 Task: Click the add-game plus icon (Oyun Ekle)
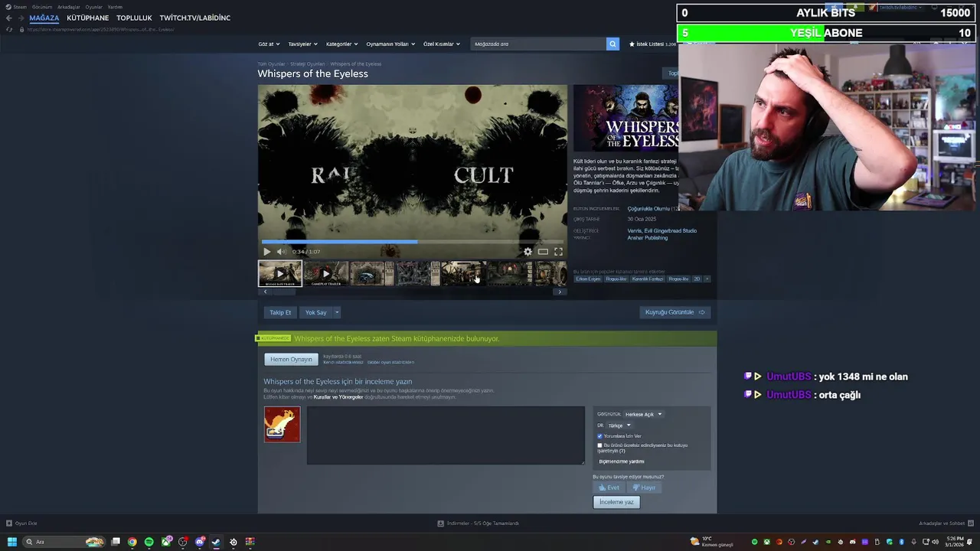click(9, 523)
